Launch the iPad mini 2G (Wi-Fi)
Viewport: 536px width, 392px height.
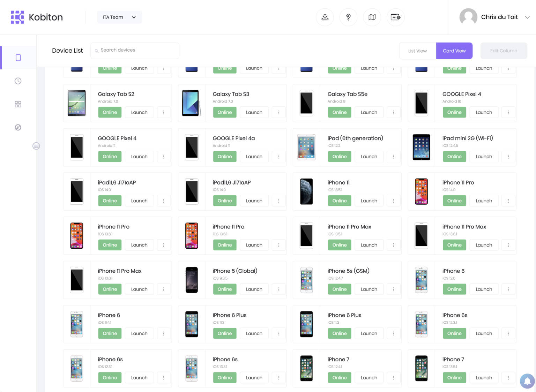pyautogui.click(x=484, y=157)
